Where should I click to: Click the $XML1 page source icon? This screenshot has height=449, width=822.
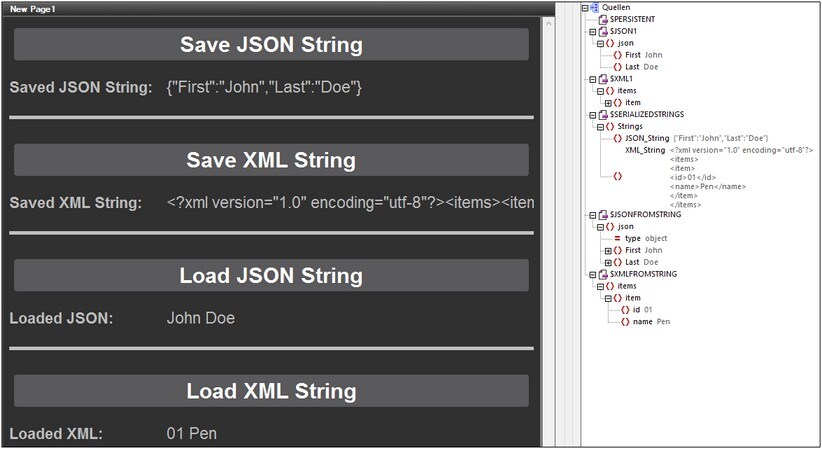coord(602,78)
